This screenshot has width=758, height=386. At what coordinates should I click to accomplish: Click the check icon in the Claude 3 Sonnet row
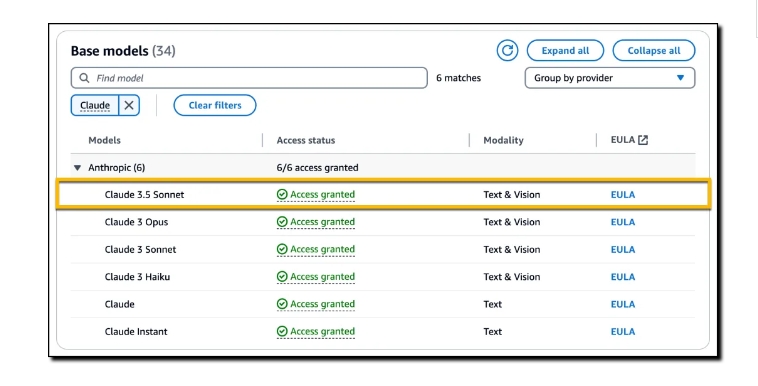tap(282, 249)
